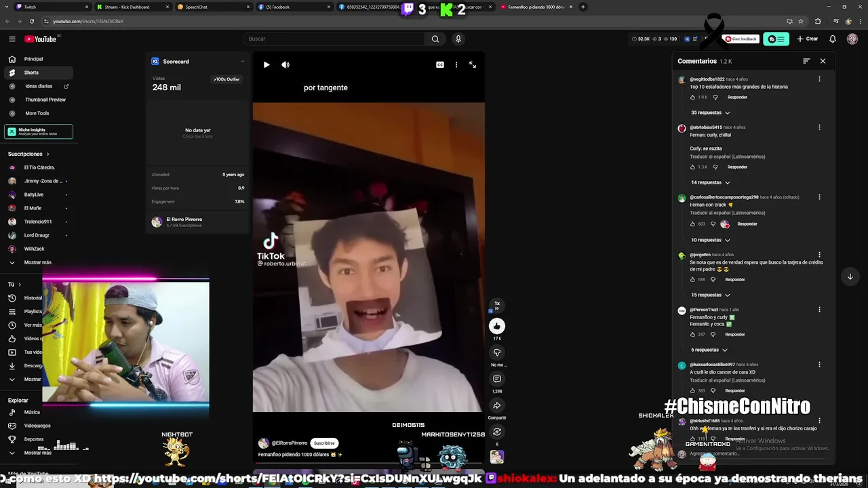Play the Short video

pyautogui.click(x=267, y=65)
